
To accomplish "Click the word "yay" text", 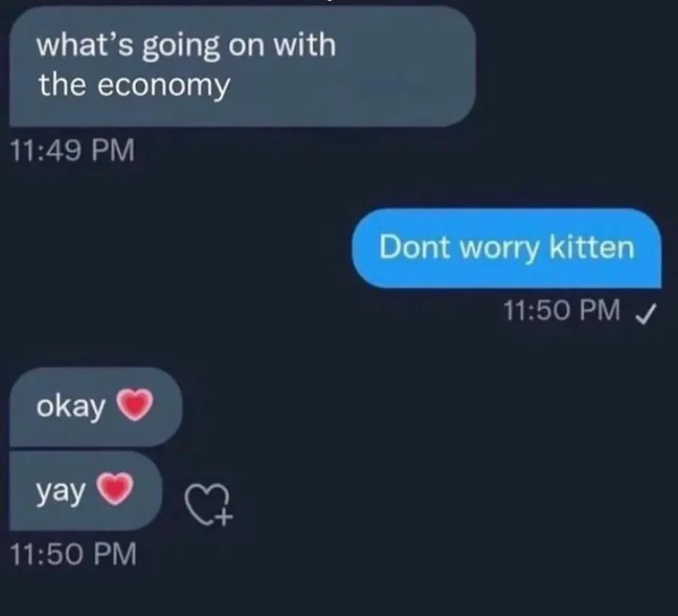I will pos(61,493).
